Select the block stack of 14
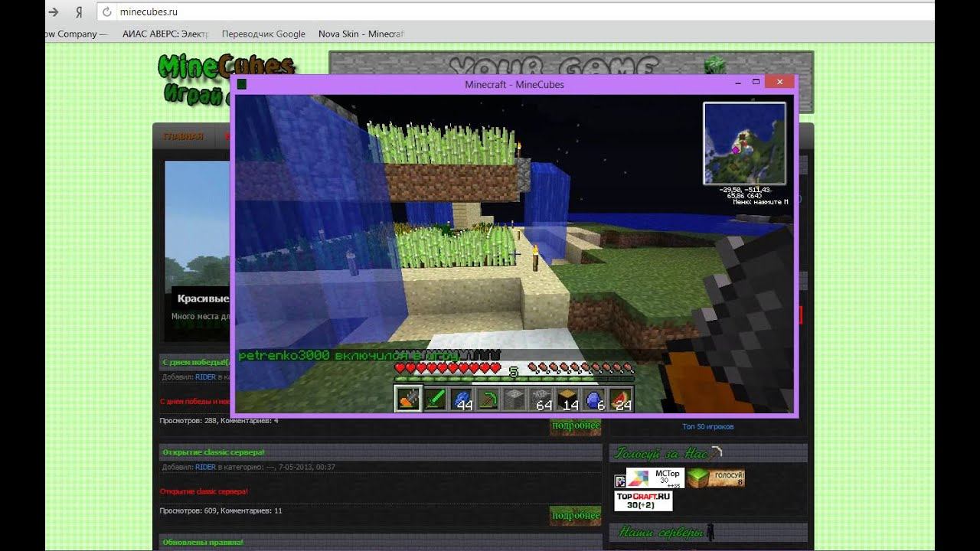 click(569, 398)
